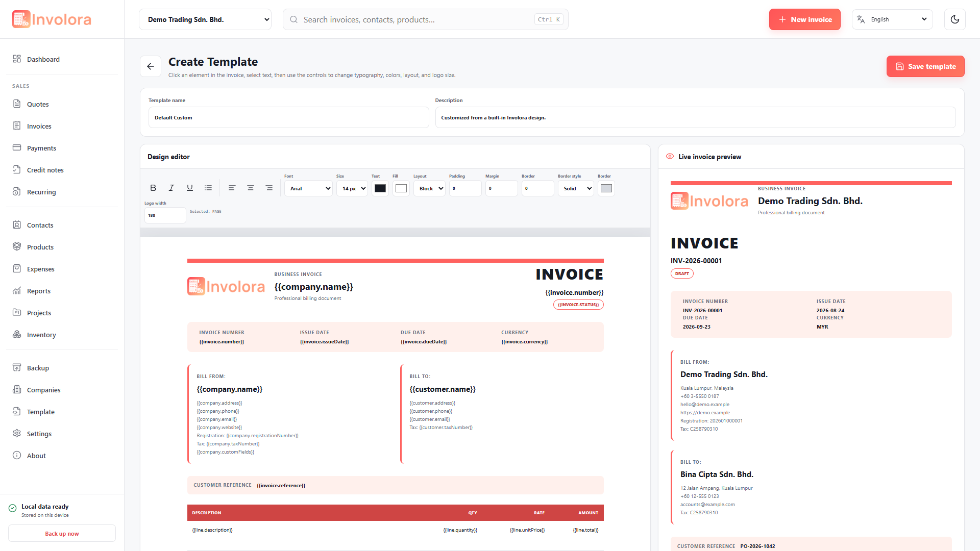Click the New invoice button
The width and height of the screenshot is (980, 551).
(x=805, y=19)
